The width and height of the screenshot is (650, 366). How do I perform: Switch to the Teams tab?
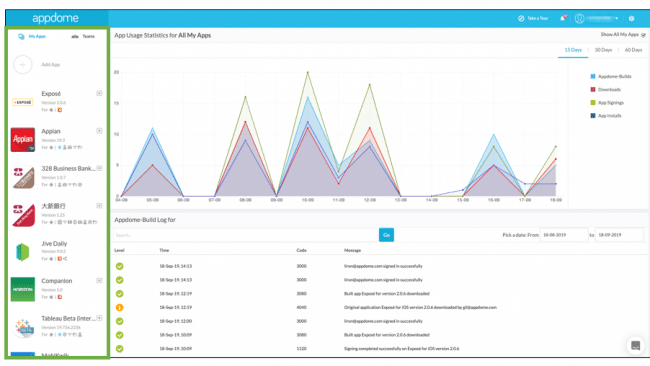[x=83, y=36]
